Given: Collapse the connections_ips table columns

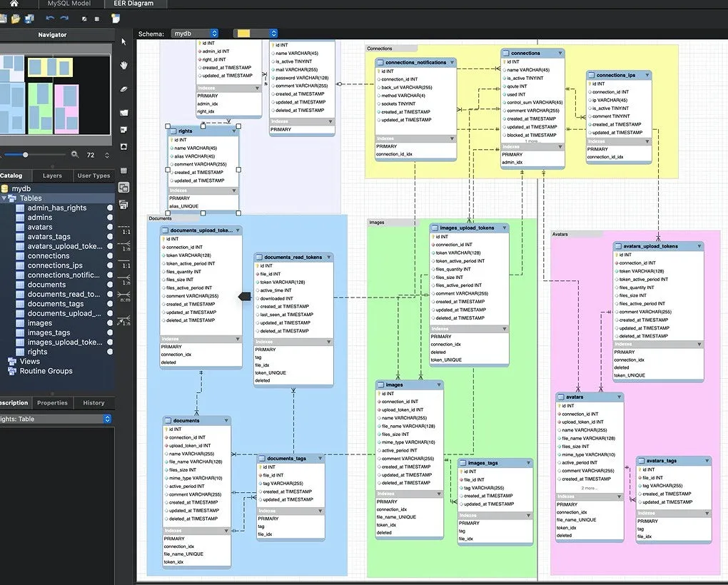Looking at the screenshot, I should point(647,75).
